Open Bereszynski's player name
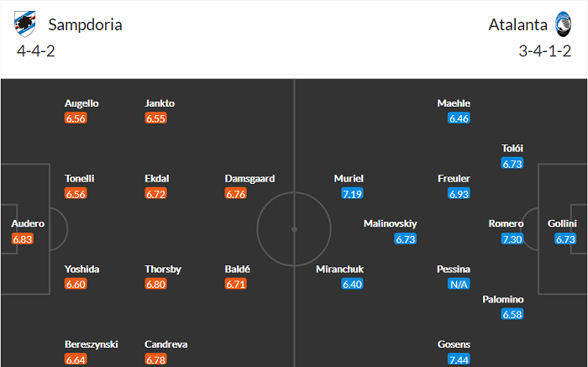 pos(93,344)
